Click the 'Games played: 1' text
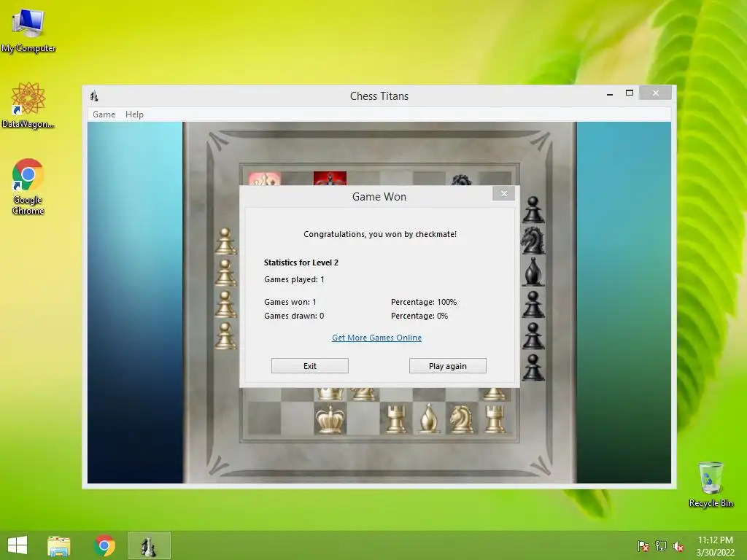Image resolution: width=747 pixels, height=560 pixels. pos(294,279)
